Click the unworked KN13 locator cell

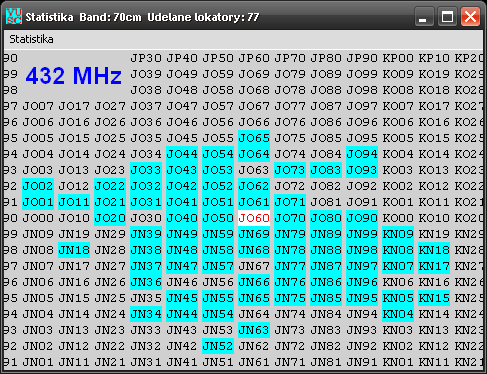click(434, 330)
